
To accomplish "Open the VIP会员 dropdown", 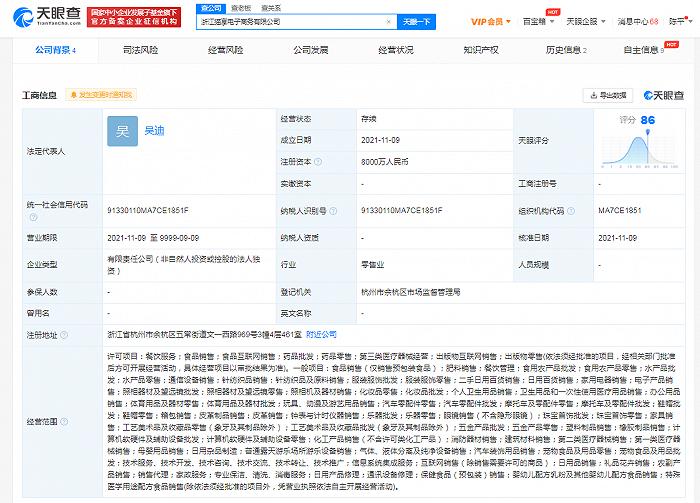I will tap(491, 21).
